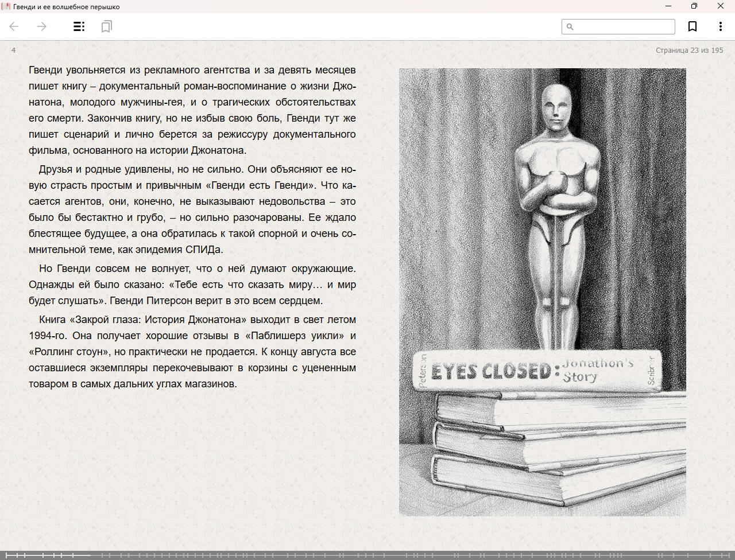Viewport: 735px width, 560px height.
Task: Open the table of contents
Action: pyautogui.click(x=79, y=26)
